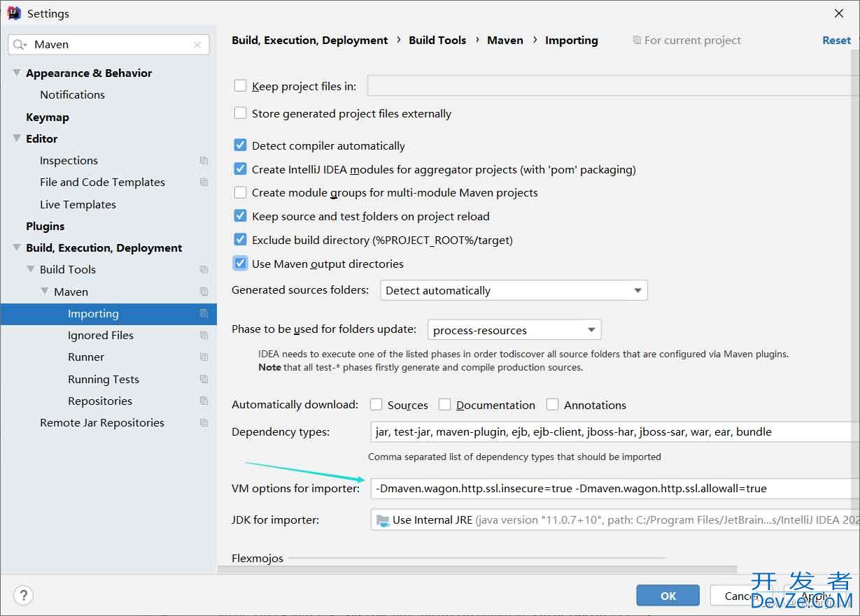The image size is (860, 616).
Task: Select Plugins settings page
Action: pos(45,226)
